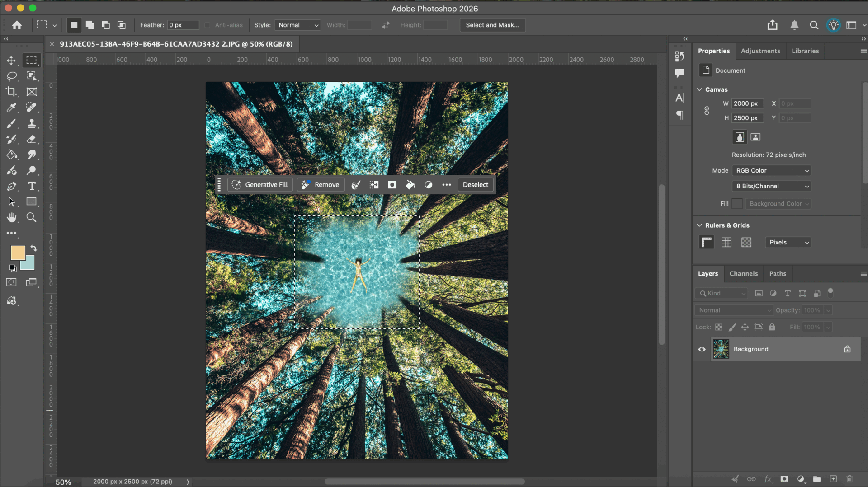Hide the Background layer with eye icon
Image resolution: width=868 pixels, height=487 pixels.
point(702,349)
